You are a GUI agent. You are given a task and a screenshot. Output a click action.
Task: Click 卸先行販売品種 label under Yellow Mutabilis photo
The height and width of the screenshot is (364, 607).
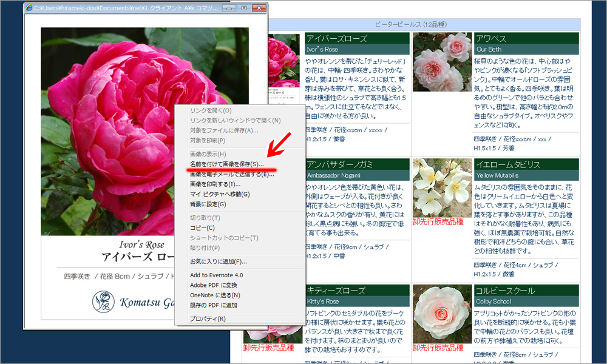[438, 222]
